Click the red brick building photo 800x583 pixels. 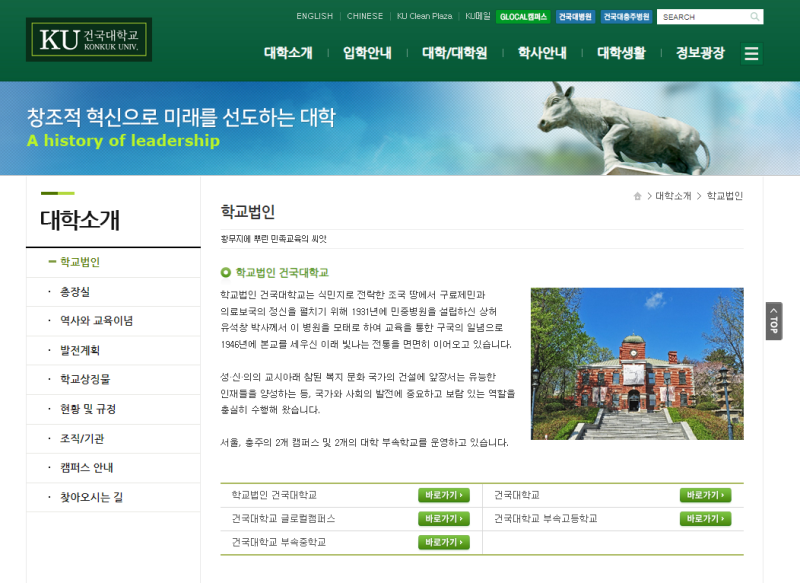[x=636, y=364]
